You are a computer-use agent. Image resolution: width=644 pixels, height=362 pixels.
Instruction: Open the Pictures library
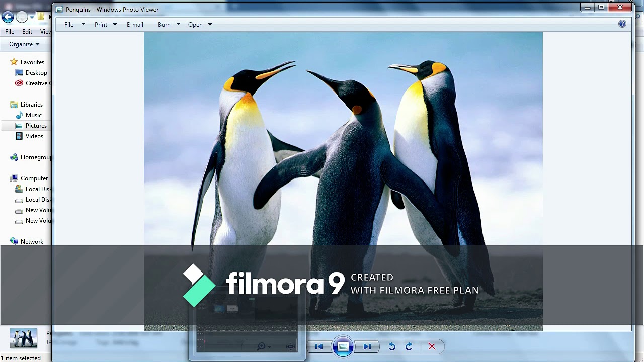(x=36, y=126)
